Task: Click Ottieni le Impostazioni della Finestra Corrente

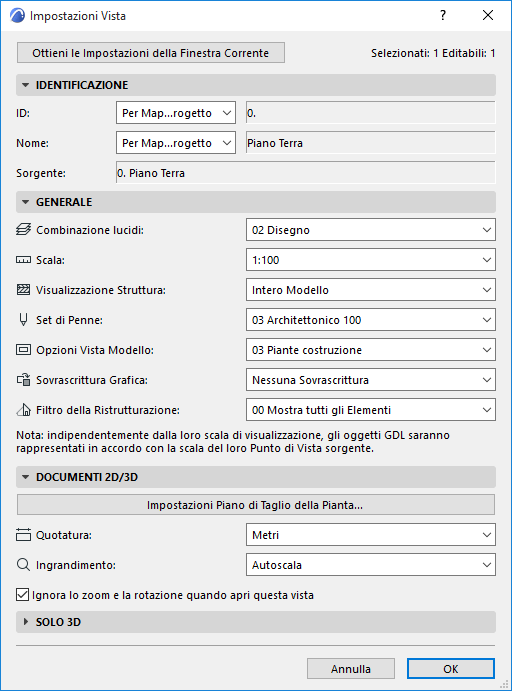Action: point(151,53)
